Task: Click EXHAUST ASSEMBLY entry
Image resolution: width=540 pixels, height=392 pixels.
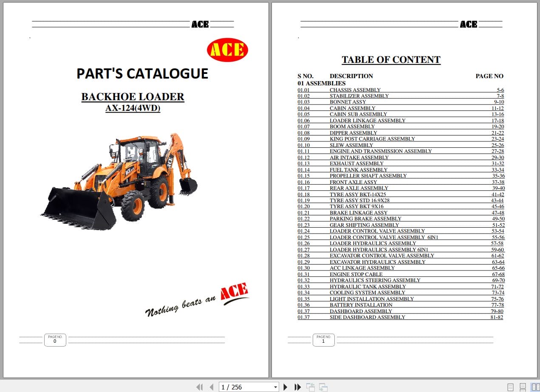Action: coord(356,164)
